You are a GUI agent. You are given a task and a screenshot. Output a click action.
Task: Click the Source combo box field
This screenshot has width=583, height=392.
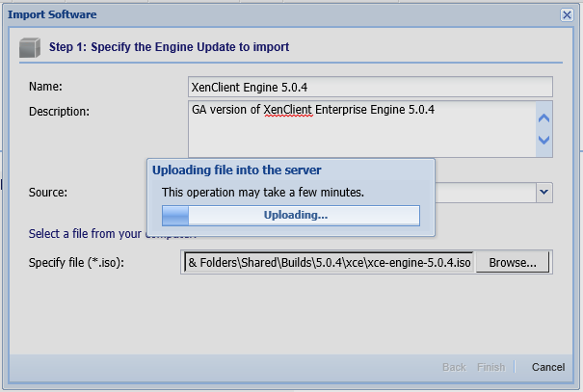(487, 193)
